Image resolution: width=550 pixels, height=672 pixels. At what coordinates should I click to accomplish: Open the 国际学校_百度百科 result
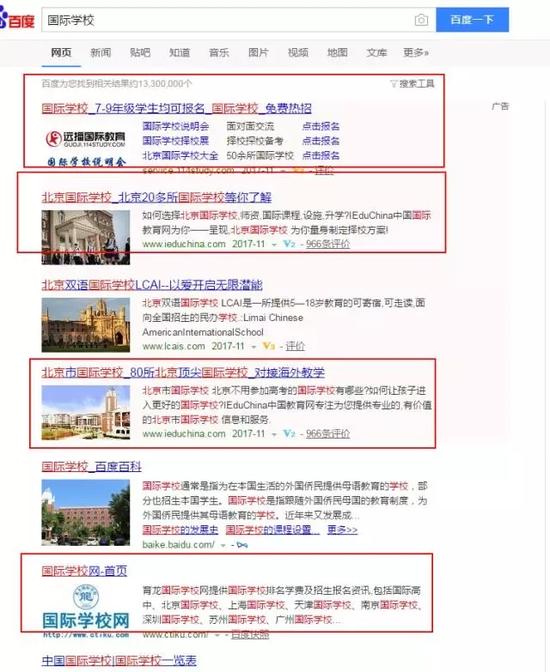coord(91,467)
